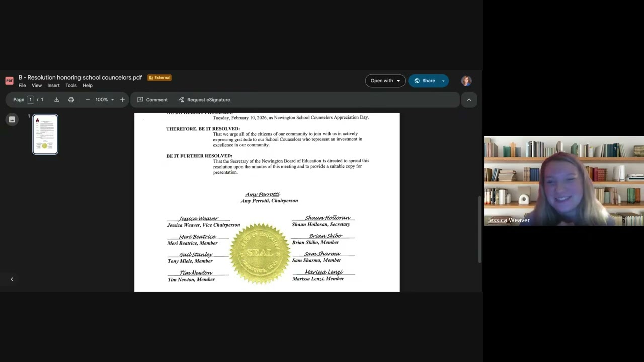
Task: Click the External label badge
Action: 159,78
